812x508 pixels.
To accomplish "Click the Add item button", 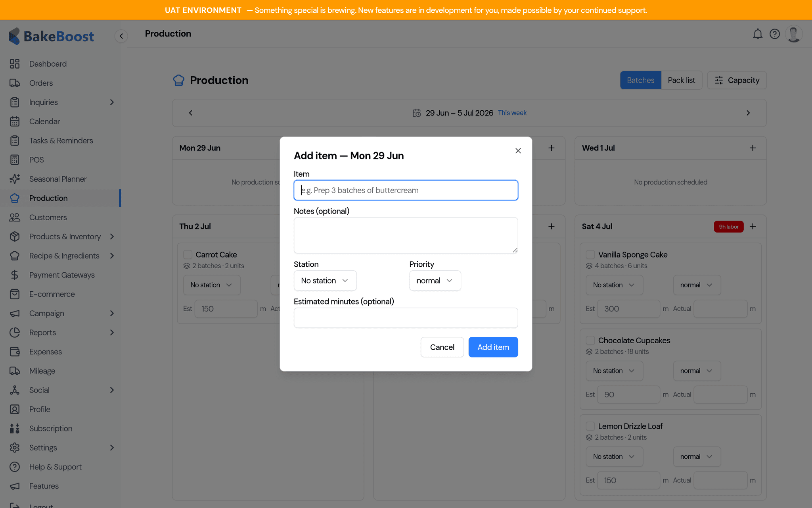I will click(493, 347).
